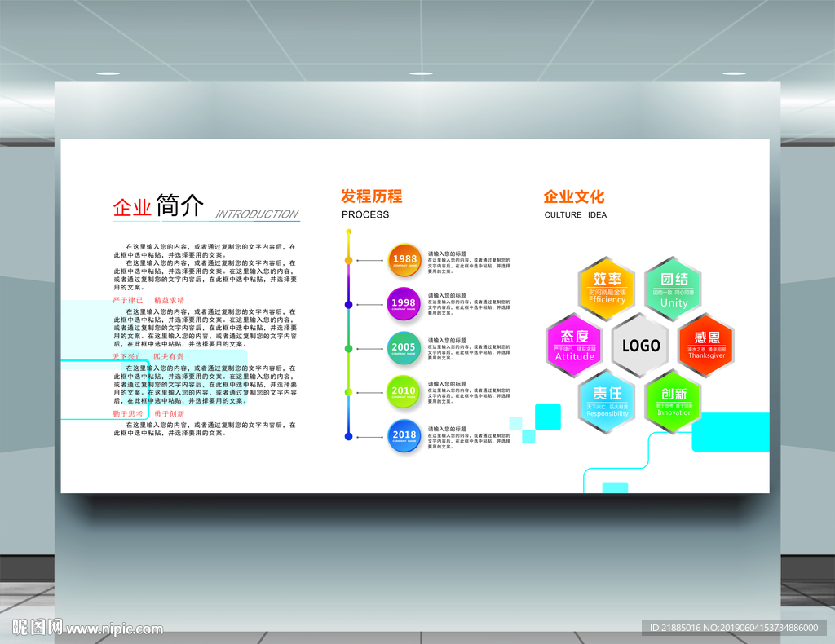Select the blue Responsibility hexagon
The height and width of the screenshot is (644, 835).
tap(607, 403)
